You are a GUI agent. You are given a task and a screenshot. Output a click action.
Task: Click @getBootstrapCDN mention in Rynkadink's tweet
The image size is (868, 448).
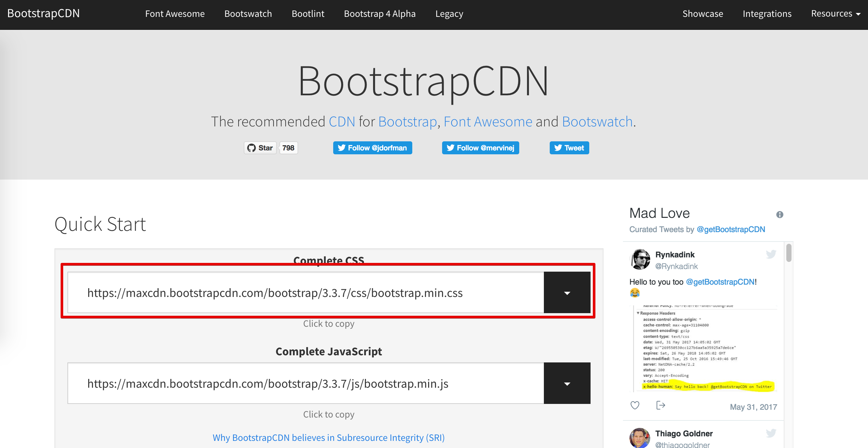tap(721, 282)
